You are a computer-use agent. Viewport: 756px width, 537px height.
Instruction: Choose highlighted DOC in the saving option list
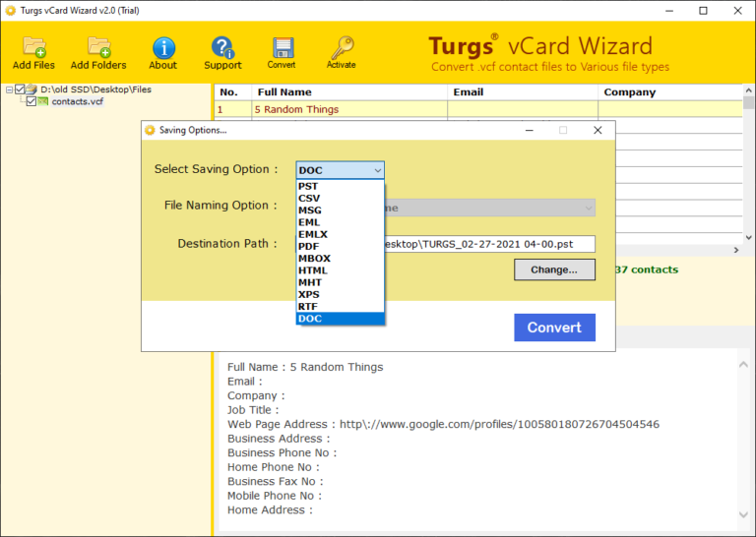point(340,319)
